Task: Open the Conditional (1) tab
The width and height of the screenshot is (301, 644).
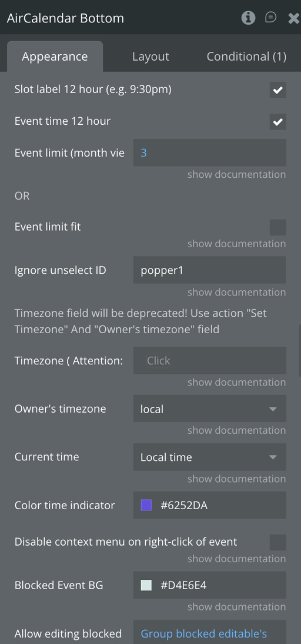Action: coord(246,57)
